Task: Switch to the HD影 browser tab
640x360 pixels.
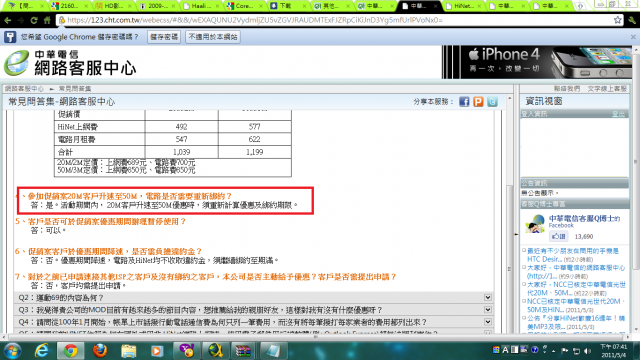Action: (x=113, y=6)
